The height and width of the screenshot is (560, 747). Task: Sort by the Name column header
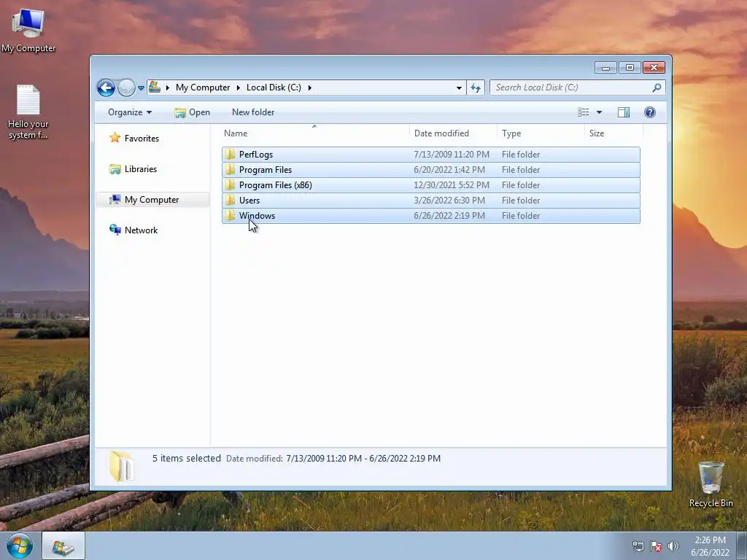click(314, 133)
